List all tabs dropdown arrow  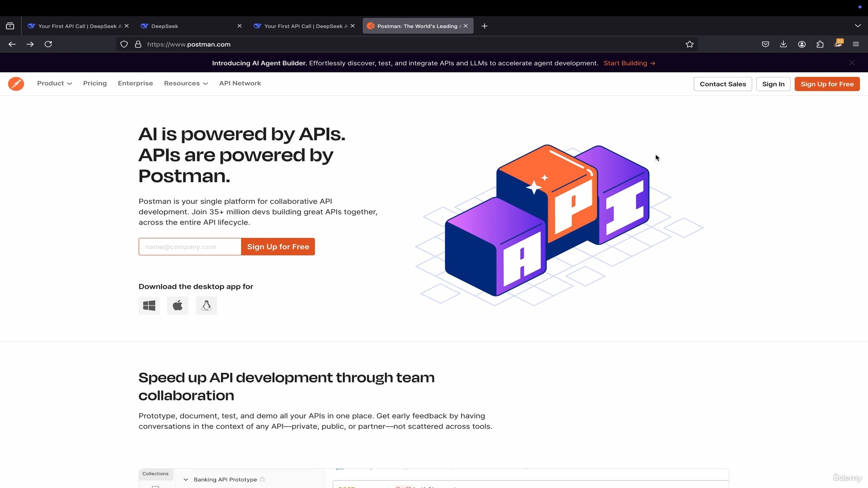[858, 26]
